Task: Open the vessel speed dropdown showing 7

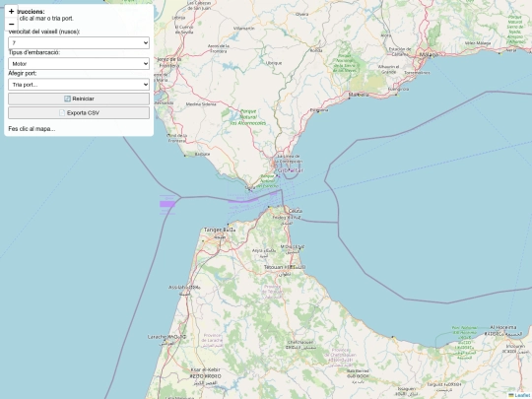Action: tap(79, 42)
